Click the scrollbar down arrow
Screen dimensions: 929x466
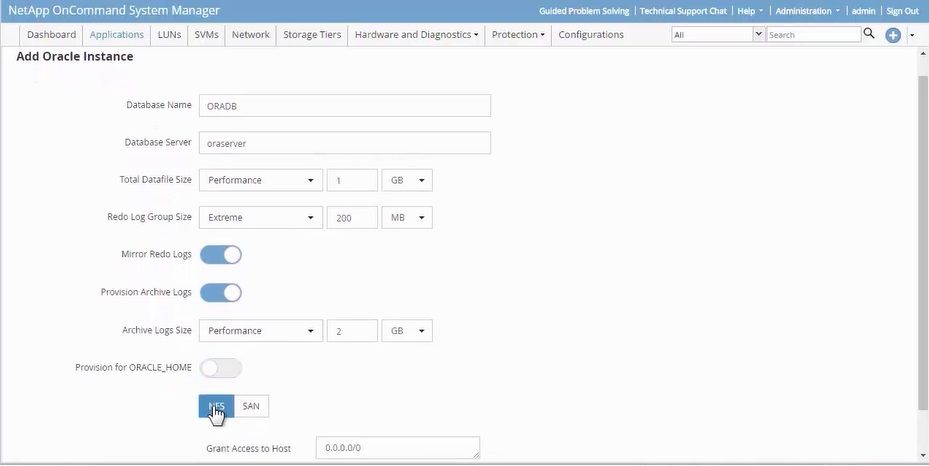(x=923, y=456)
